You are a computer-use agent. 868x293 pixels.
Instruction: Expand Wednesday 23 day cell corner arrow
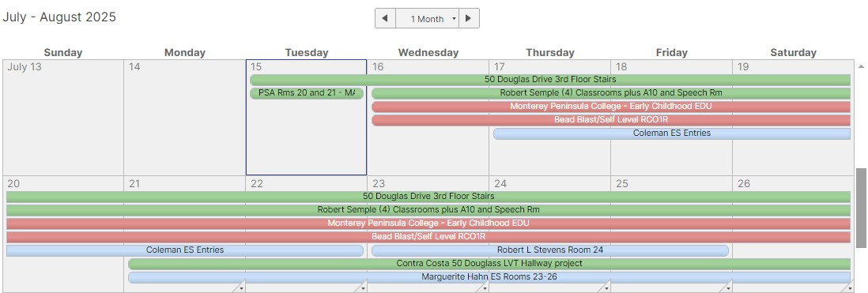[x=483, y=287]
